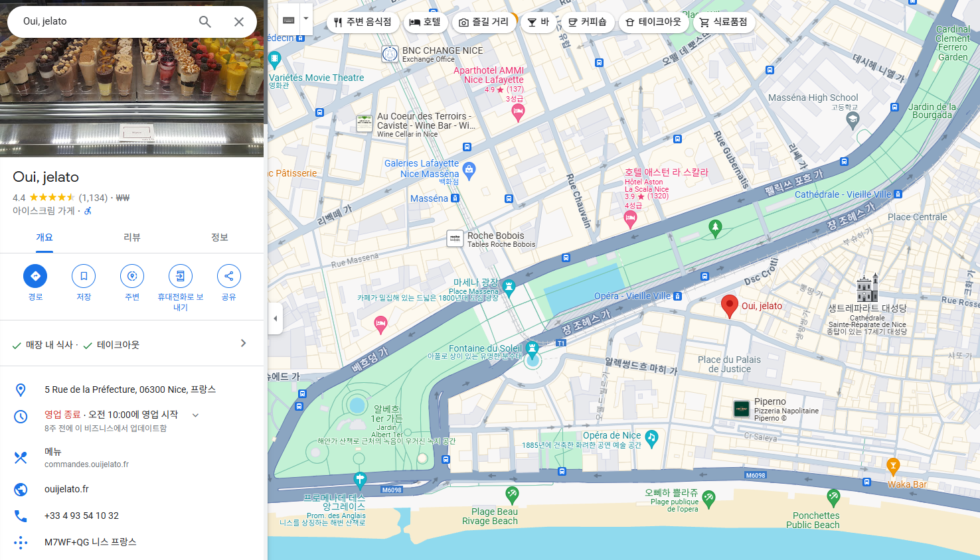Clear the search with the X icon

(239, 22)
